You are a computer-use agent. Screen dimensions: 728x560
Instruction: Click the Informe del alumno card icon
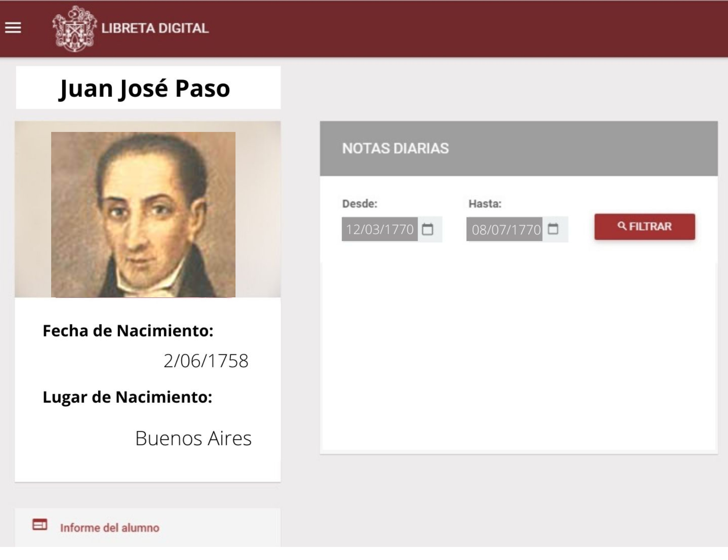pyautogui.click(x=40, y=525)
